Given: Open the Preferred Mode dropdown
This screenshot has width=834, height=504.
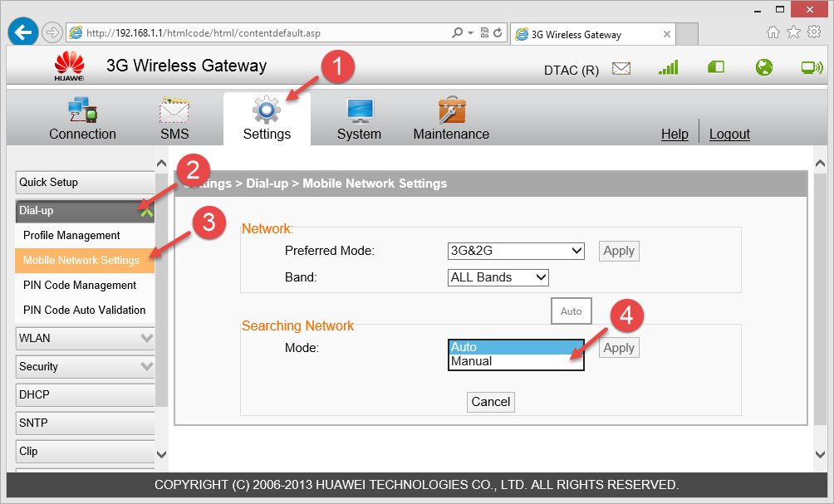Looking at the screenshot, I should click(x=516, y=251).
